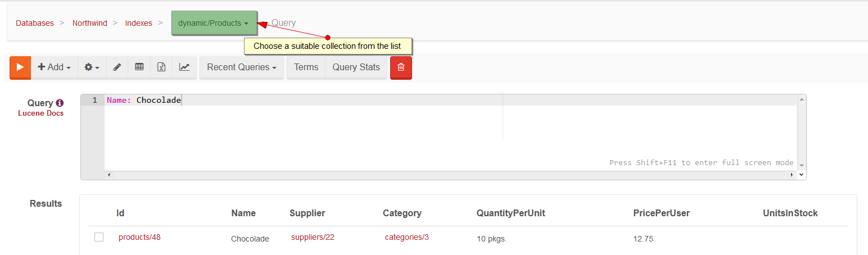Open the dynamic/Products index dropdown
This screenshot has width=868, height=255.
(214, 23)
